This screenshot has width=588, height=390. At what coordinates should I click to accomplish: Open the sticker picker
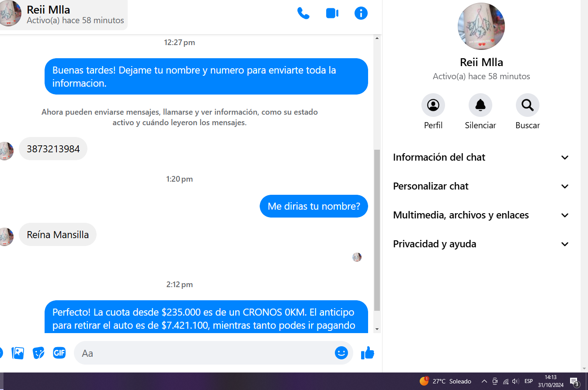(x=39, y=353)
